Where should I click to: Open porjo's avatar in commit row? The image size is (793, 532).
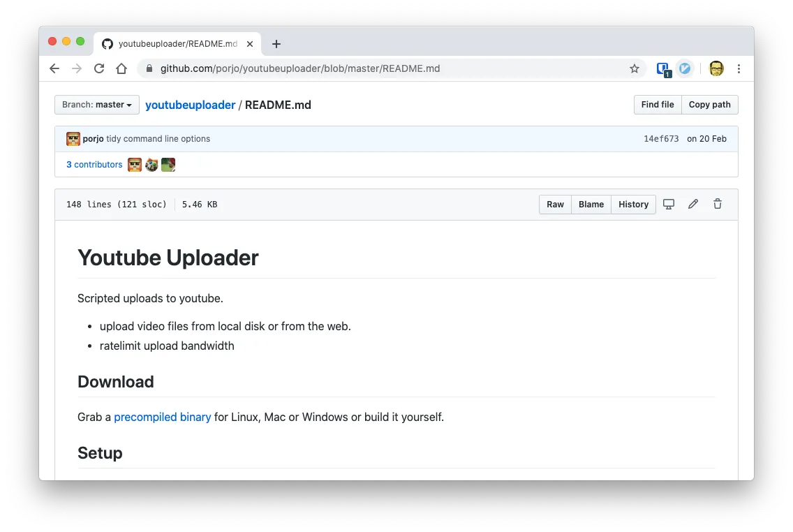coord(73,138)
